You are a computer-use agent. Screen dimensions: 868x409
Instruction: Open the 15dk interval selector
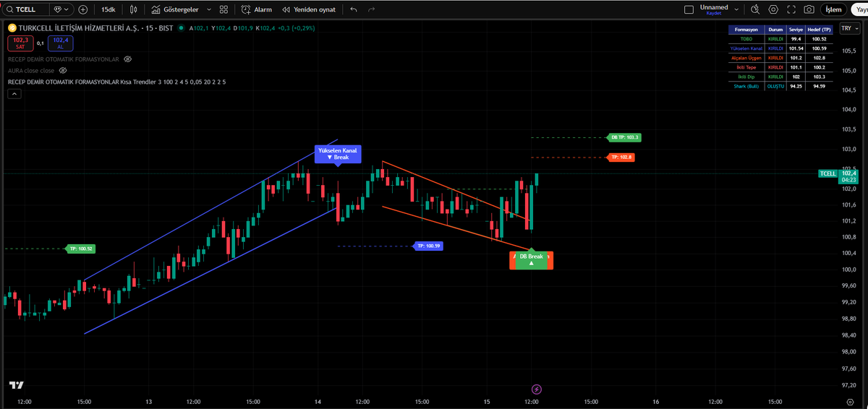tap(108, 9)
